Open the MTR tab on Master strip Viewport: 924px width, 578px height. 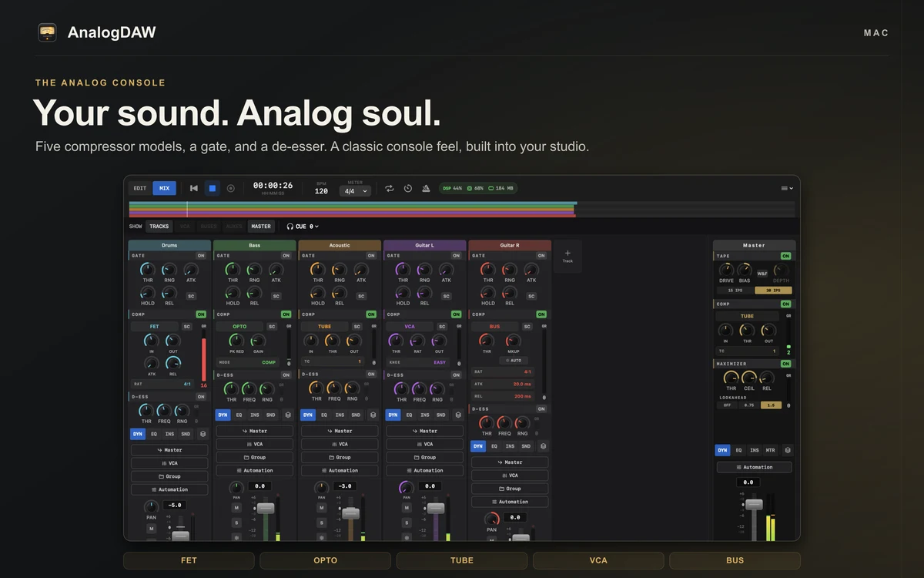click(771, 450)
